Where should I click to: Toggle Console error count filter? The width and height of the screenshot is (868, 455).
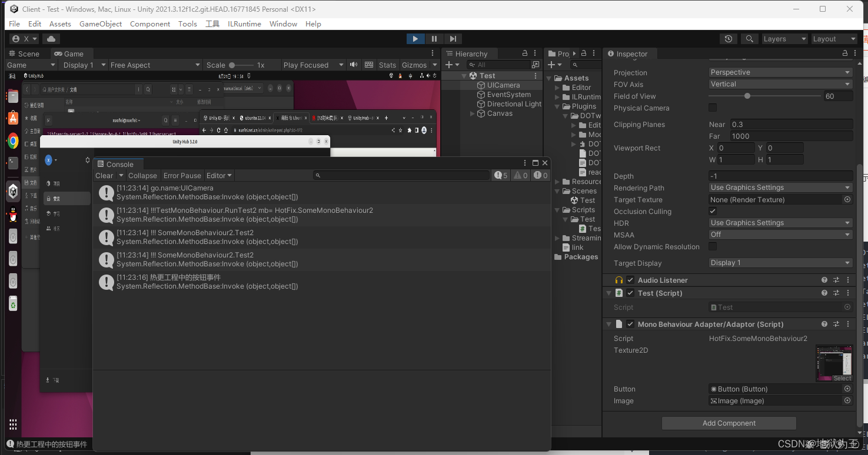click(x=540, y=175)
